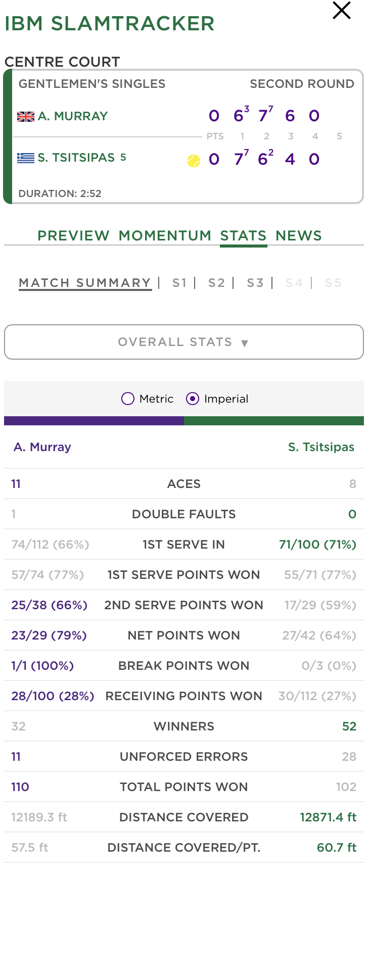Open the Overall Stats dropdown
369x980 pixels.
(x=184, y=342)
